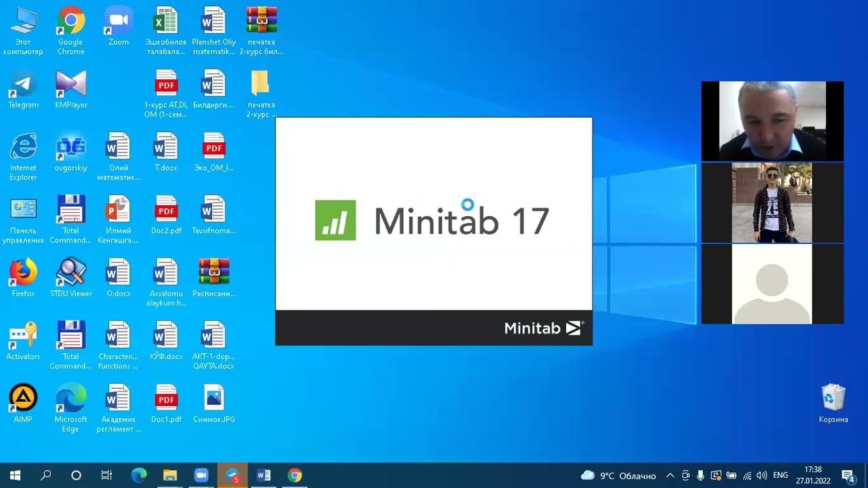Click the Meet Now camera tray icon
The height and width of the screenshot is (488, 868).
[x=686, y=475]
